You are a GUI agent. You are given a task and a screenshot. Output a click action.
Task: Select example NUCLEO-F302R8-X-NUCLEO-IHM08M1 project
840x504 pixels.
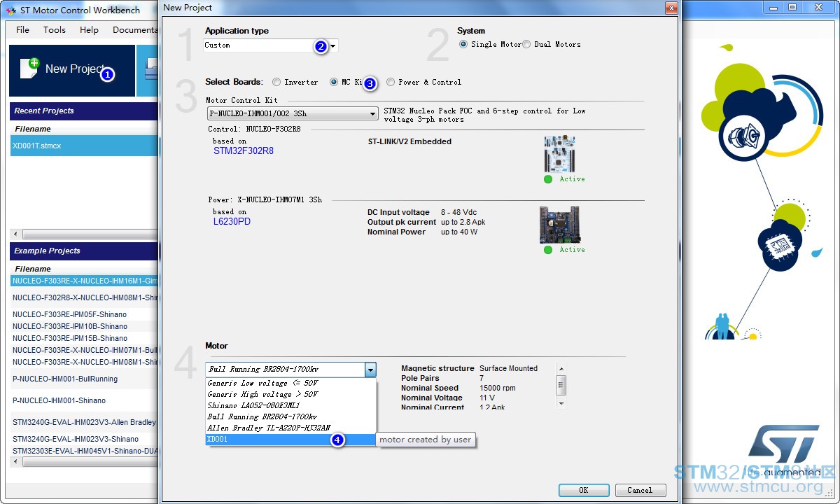click(x=84, y=297)
